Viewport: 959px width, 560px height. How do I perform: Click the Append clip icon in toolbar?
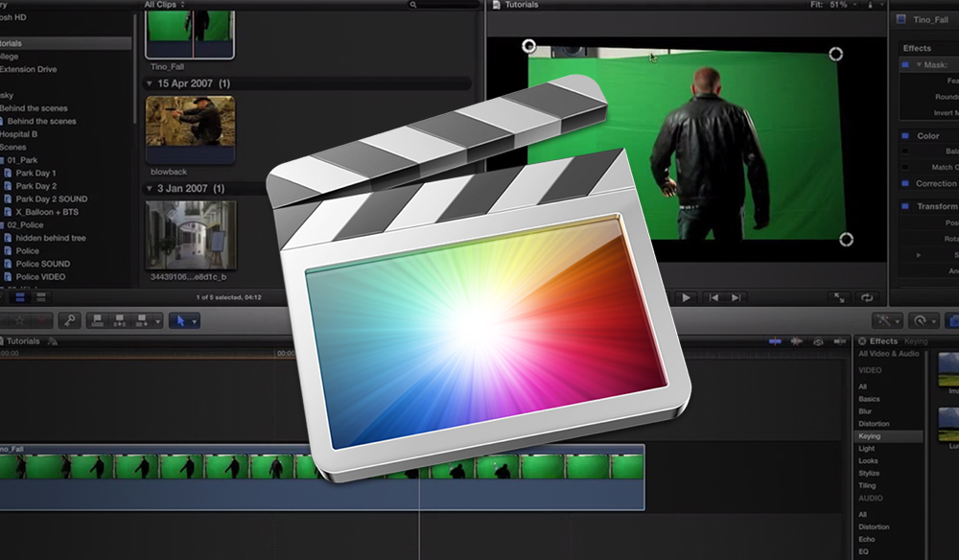click(x=141, y=320)
